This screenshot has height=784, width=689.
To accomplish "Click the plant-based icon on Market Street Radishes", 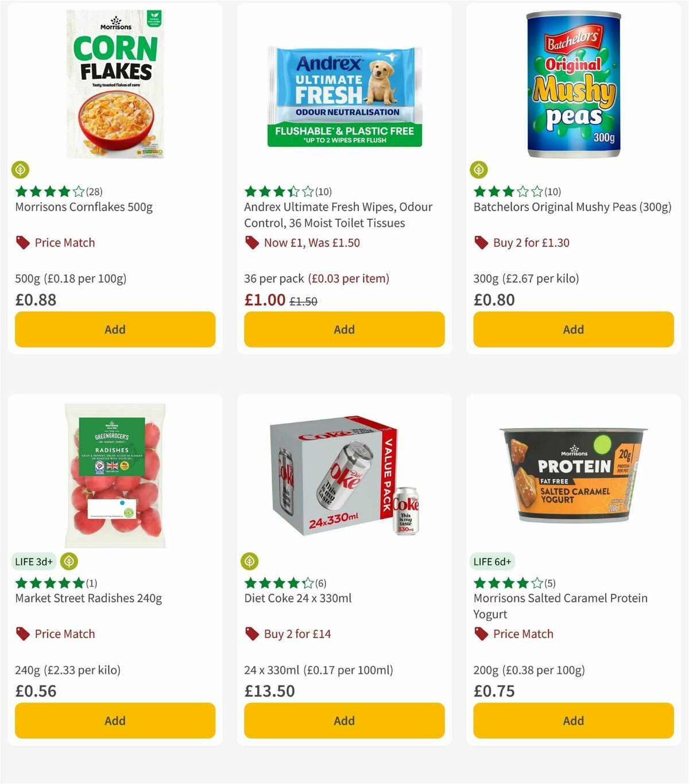I will coord(69,561).
